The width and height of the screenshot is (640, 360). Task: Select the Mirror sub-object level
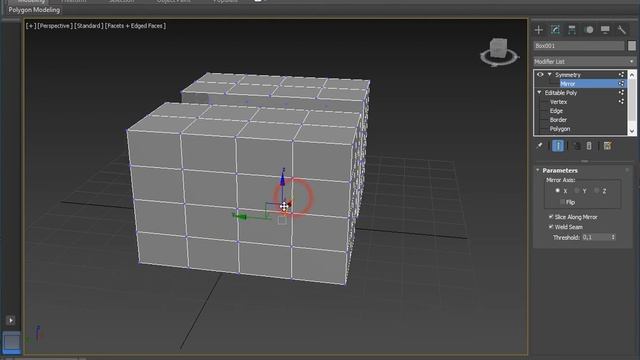568,84
